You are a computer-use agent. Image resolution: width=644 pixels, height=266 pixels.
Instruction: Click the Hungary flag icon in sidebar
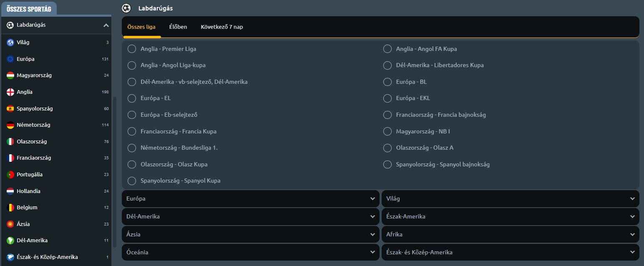point(10,75)
